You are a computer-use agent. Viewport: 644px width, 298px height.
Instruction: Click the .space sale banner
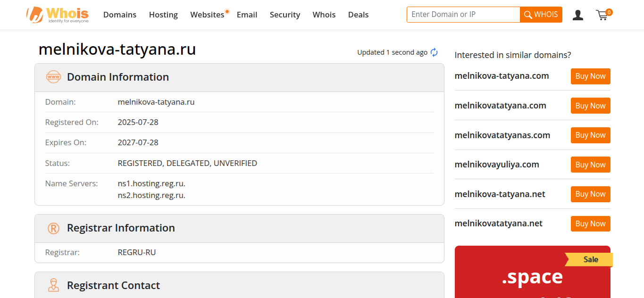[532, 272]
